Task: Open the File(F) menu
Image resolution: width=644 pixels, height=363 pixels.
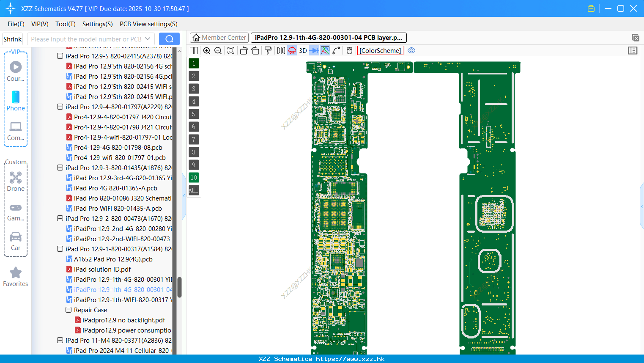Action: tap(16, 24)
